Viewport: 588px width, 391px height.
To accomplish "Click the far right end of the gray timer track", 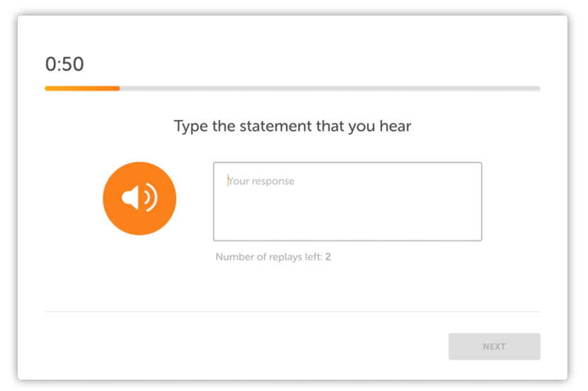I will [538, 88].
